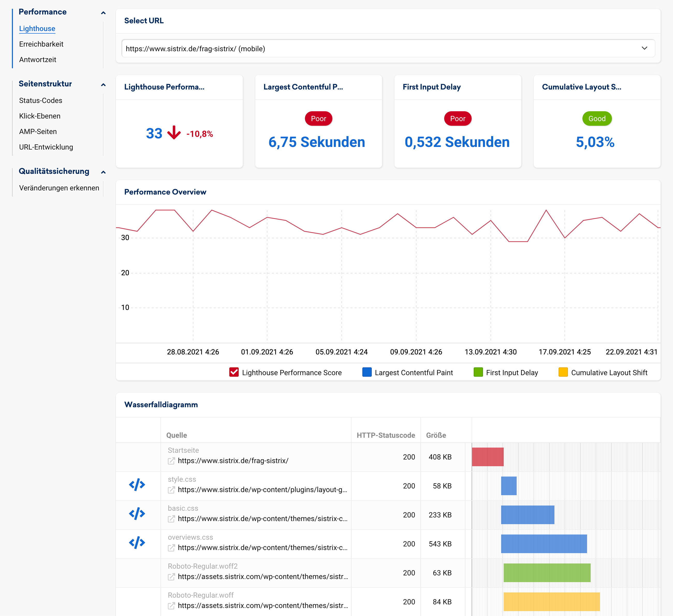Viewport: 673px width, 616px height.
Task: Click the code icon beside basic.css
Action: click(x=137, y=514)
